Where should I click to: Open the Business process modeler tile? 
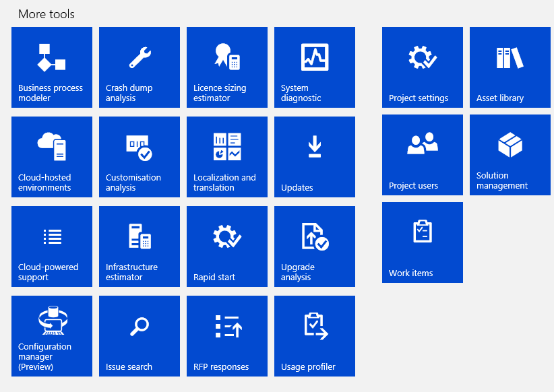pos(52,67)
